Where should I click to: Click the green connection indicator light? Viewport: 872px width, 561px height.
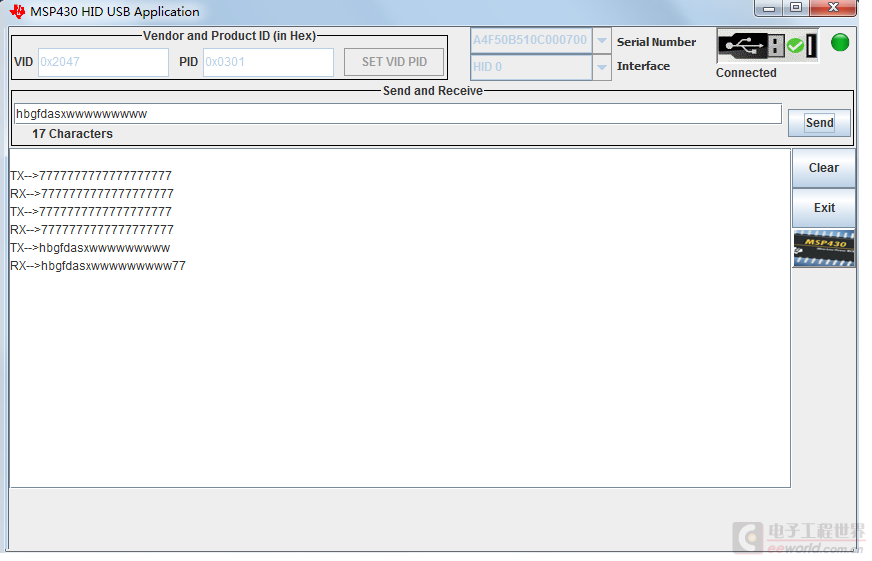coord(840,42)
